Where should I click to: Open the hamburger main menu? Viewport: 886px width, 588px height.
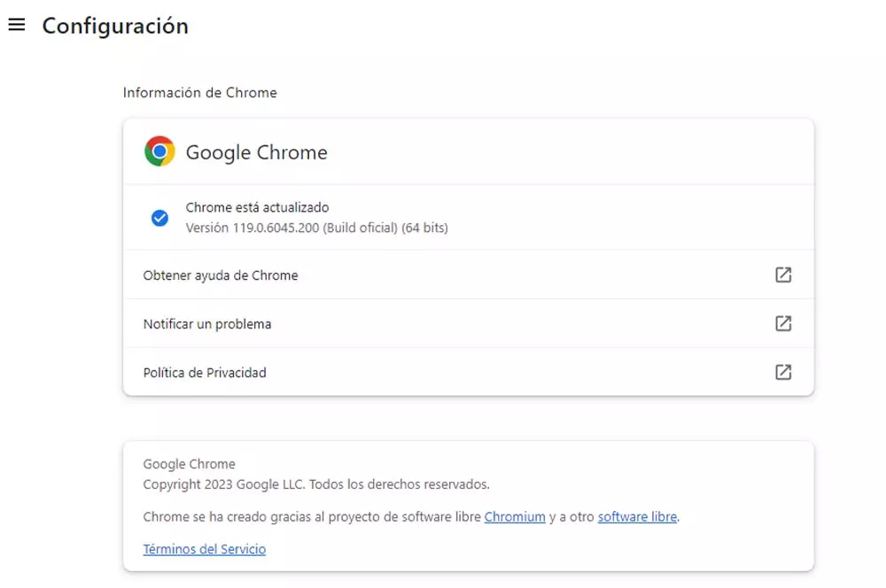(x=16, y=25)
